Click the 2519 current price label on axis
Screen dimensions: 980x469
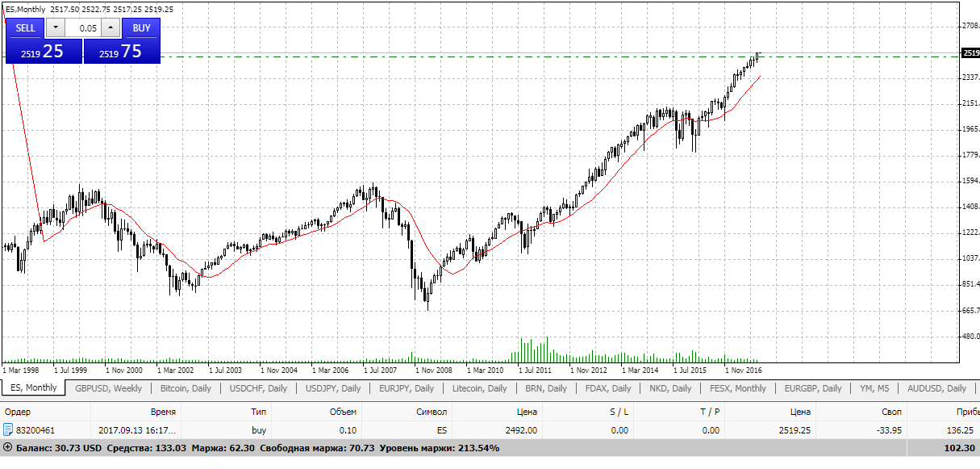coord(970,53)
